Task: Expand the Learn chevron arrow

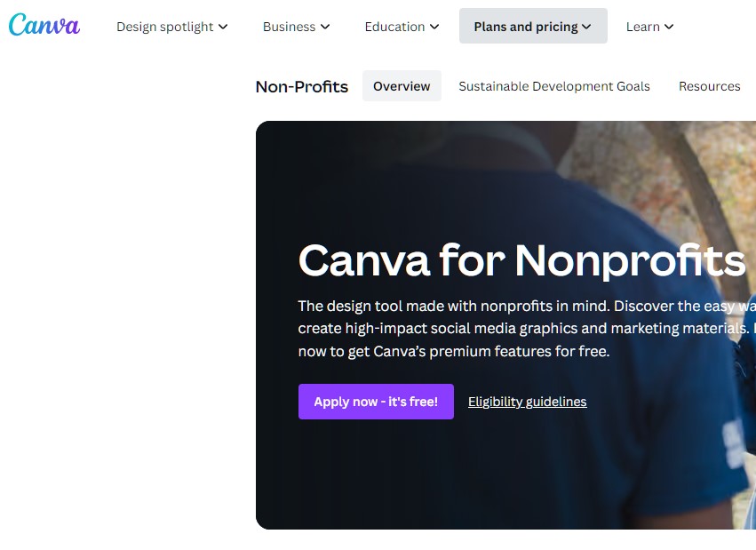Action: click(667, 27)
